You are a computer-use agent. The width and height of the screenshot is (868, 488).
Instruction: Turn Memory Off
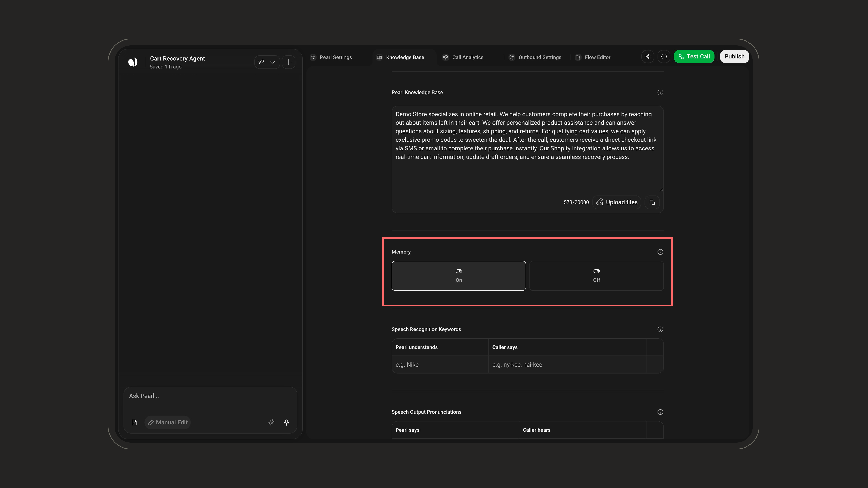(x=596, y=276)
